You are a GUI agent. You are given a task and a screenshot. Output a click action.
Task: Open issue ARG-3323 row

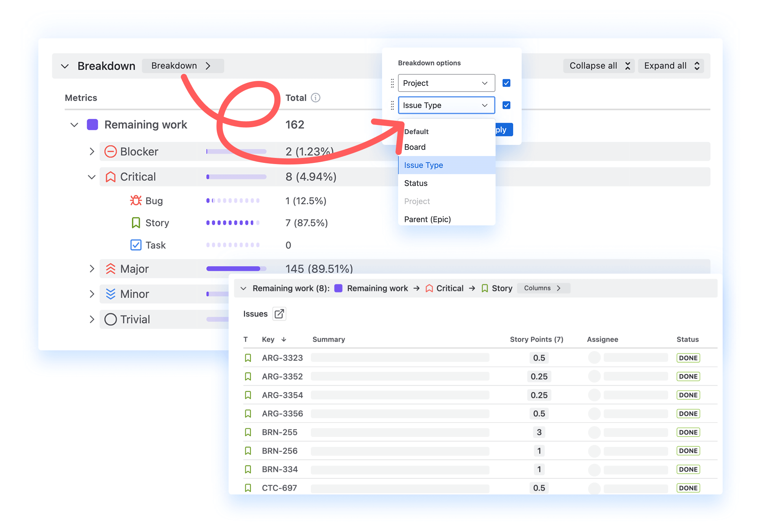(282, 358)
